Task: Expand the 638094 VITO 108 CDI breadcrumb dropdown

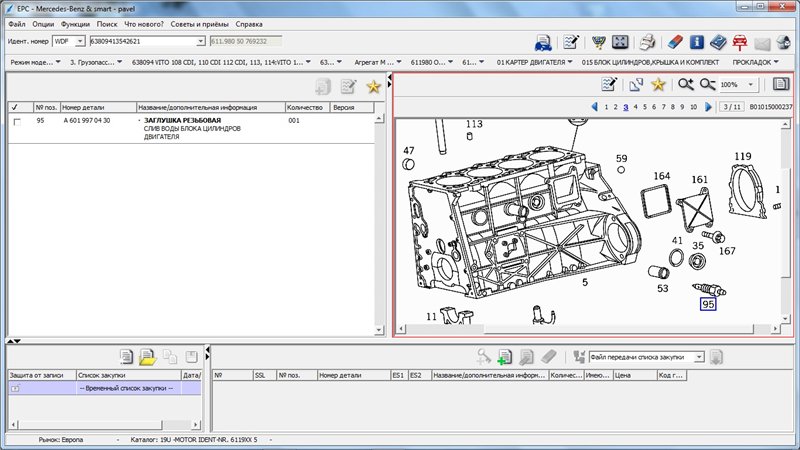Action: pos(308,62)
